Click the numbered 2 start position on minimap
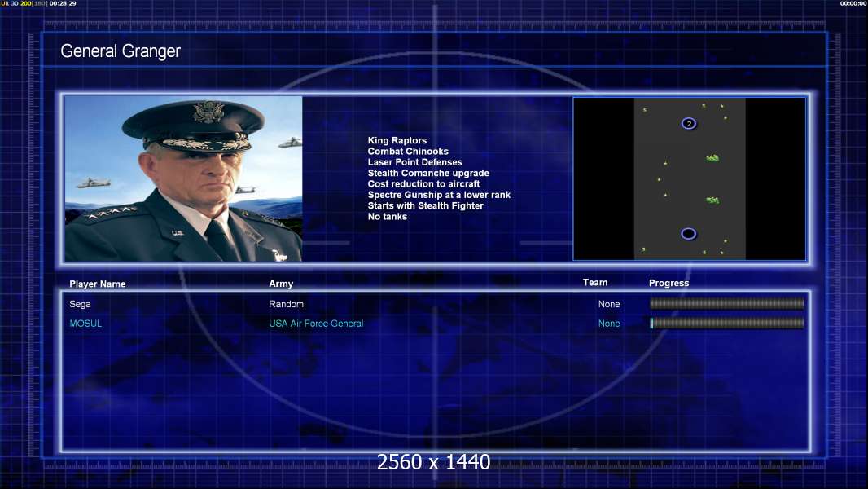This screenshot has height=489, width=868. (x=689, y=124)
